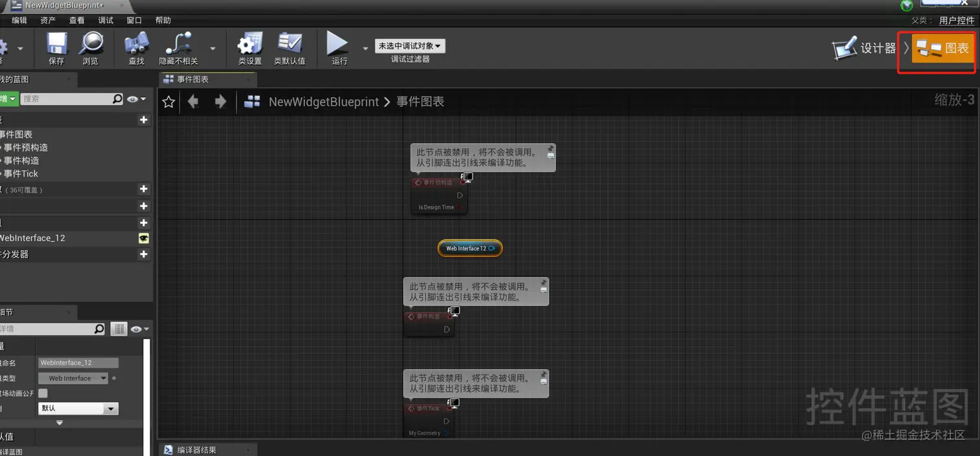Click the NewWidgetBlueprint breadcrumb link
The image size is (980, 456).
(x=323, y=102)
